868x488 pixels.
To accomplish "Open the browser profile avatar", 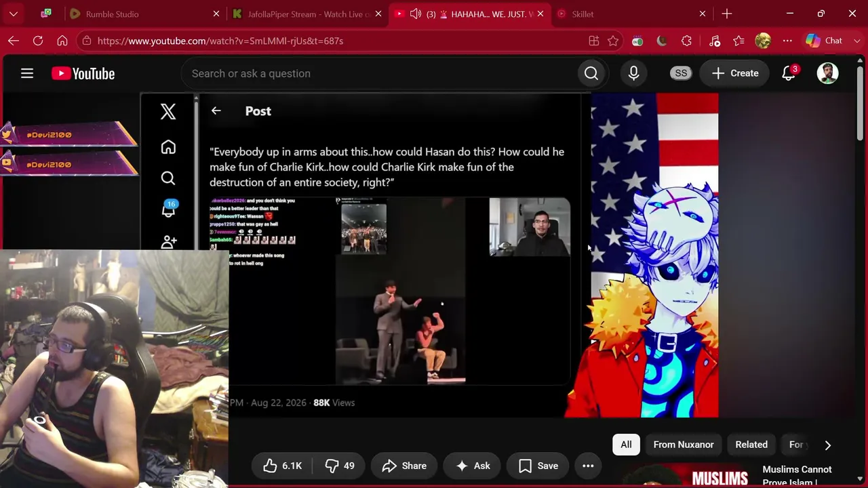I will pos(763,41).
